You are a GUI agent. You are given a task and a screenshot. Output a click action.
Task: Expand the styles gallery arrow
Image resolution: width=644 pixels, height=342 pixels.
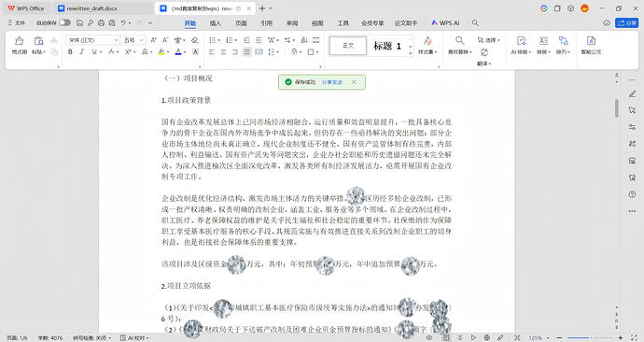tap(410, 54)
